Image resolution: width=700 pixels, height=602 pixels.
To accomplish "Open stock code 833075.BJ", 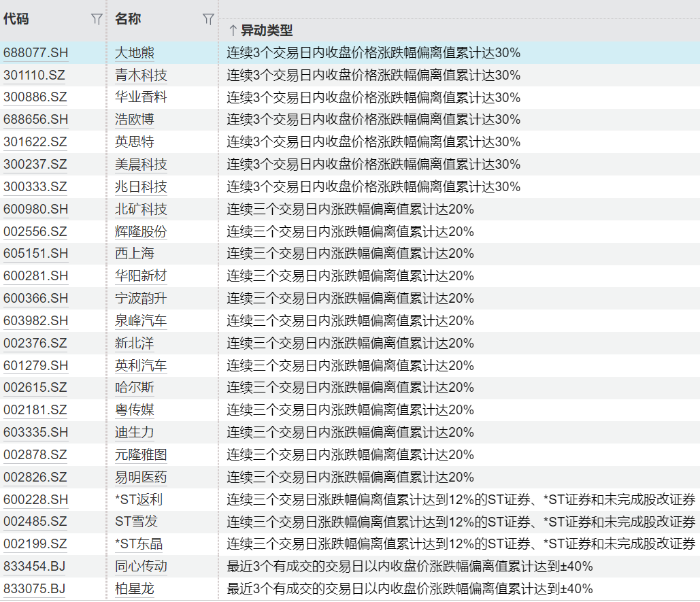I will pyautogui.click(x=35, y=588).
